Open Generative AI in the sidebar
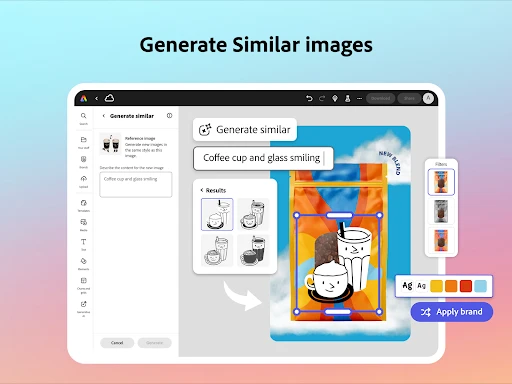 pos(83,308)
